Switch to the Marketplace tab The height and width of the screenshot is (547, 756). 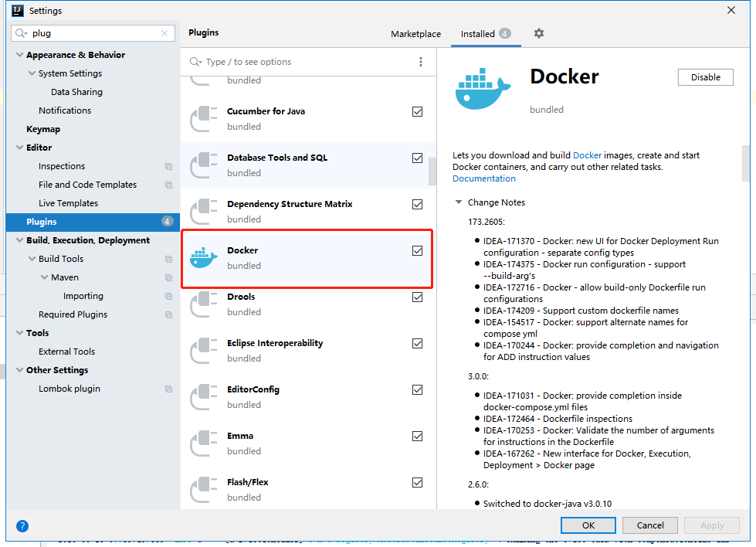415,34
